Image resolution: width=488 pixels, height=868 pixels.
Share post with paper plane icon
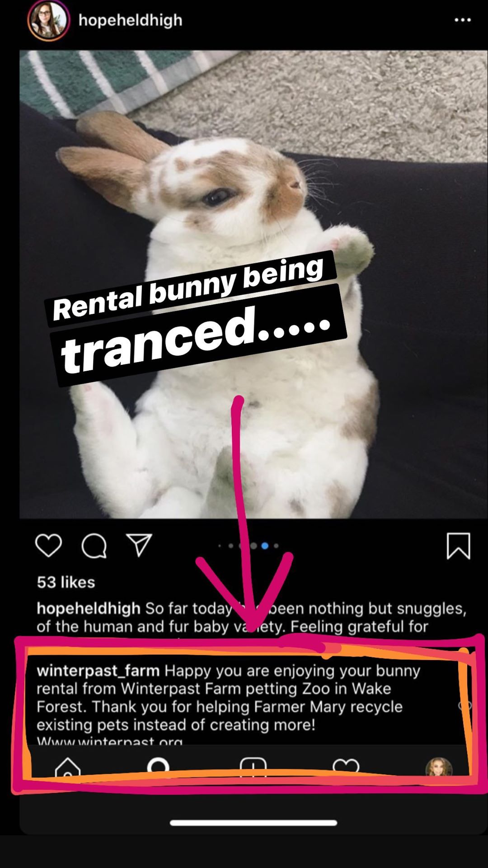[138, 545]
